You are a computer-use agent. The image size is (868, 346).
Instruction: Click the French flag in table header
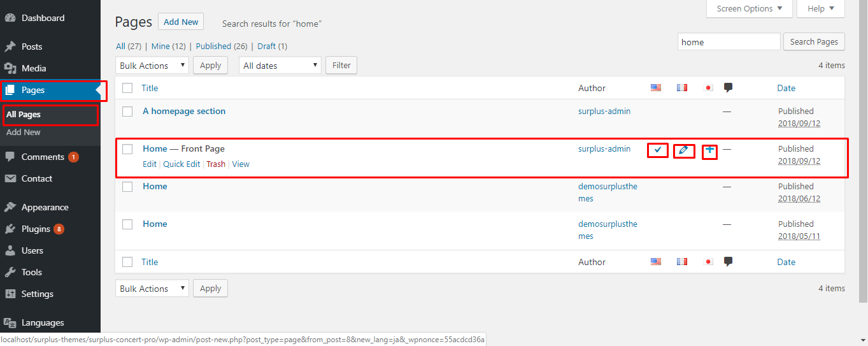(x=682, y=88)
